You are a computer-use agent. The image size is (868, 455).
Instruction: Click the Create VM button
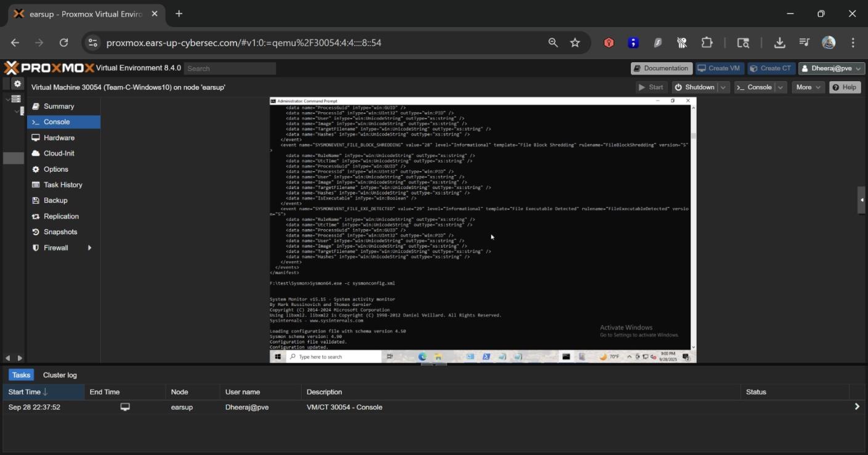point(719,68)
